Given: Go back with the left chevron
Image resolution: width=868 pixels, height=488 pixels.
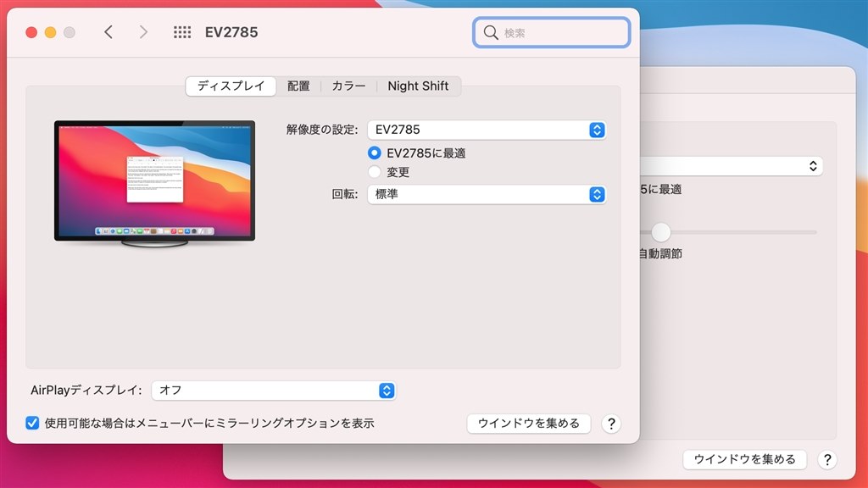Looking at the screenshot, I should pos(108,32).
